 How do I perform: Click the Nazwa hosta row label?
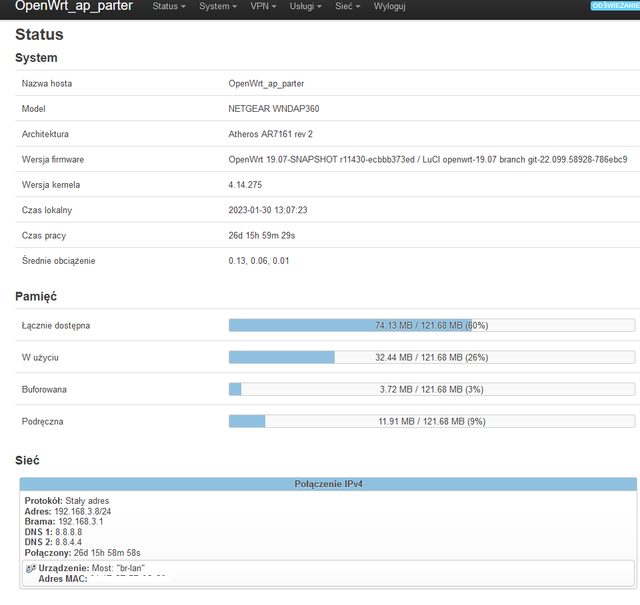[47, 83]
